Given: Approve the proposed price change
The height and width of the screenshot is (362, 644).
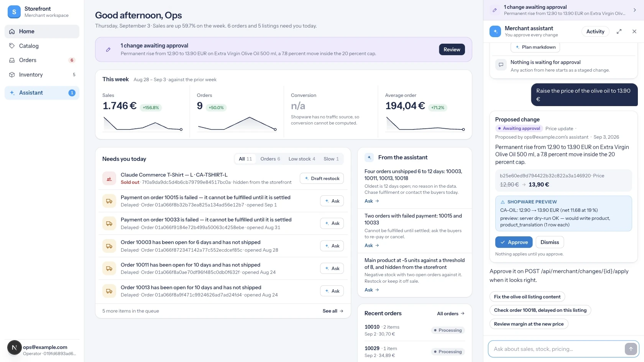Looking at the screenshot, I should click(514, 242).
